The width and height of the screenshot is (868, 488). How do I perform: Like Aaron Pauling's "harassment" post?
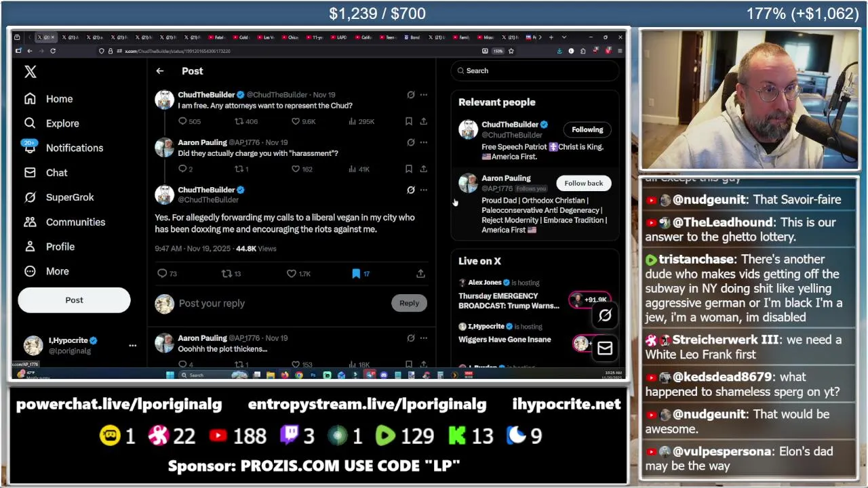[295, 169]
